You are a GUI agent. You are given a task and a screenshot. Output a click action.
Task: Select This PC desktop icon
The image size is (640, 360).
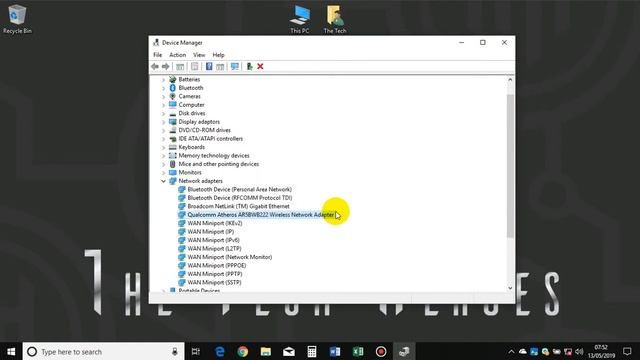[300, 19]
